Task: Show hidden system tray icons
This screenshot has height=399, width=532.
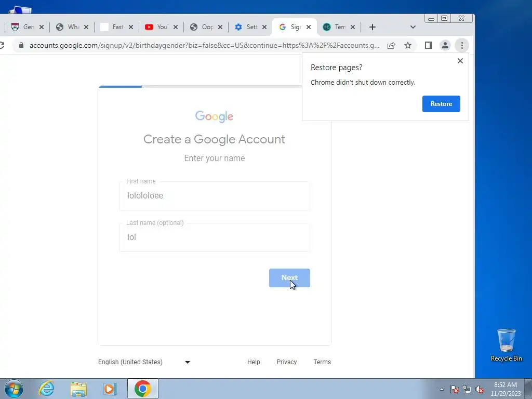Action: tap(442, 389)
